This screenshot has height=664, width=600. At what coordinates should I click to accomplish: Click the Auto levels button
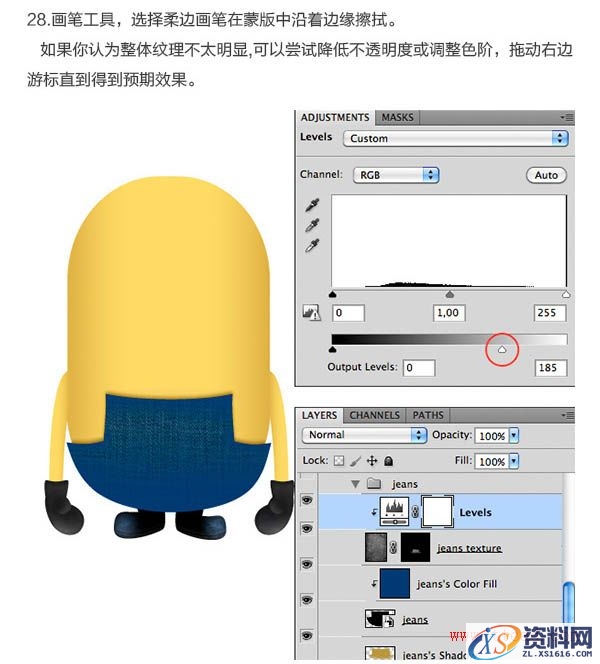(x=546, y=175)
